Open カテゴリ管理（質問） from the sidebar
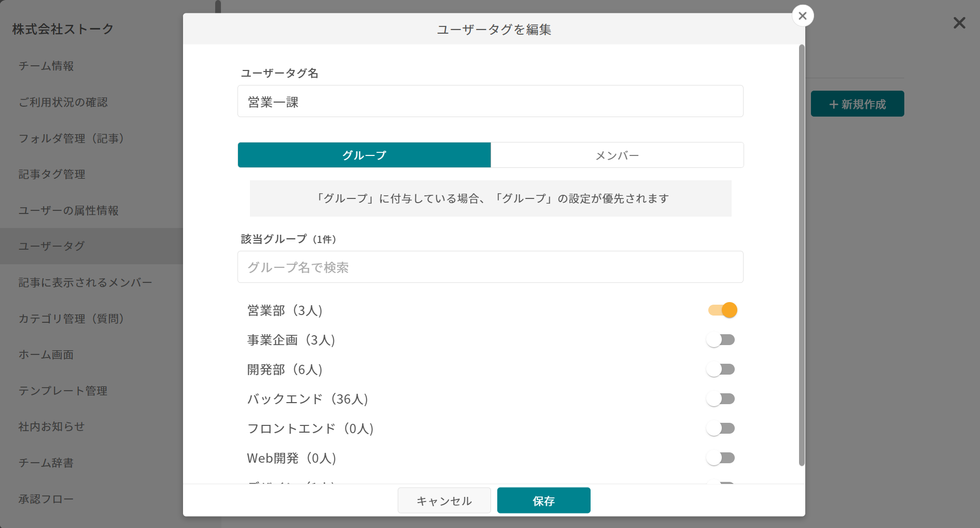Viewport: 980px width, 528px height. click(x=72, y=319)
